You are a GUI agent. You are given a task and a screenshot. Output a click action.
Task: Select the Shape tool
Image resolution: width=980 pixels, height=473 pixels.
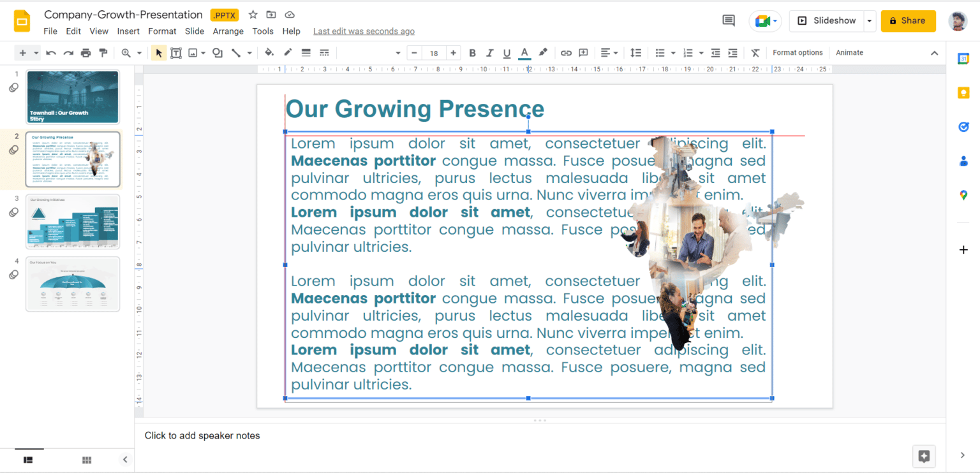tap(217, 52)
